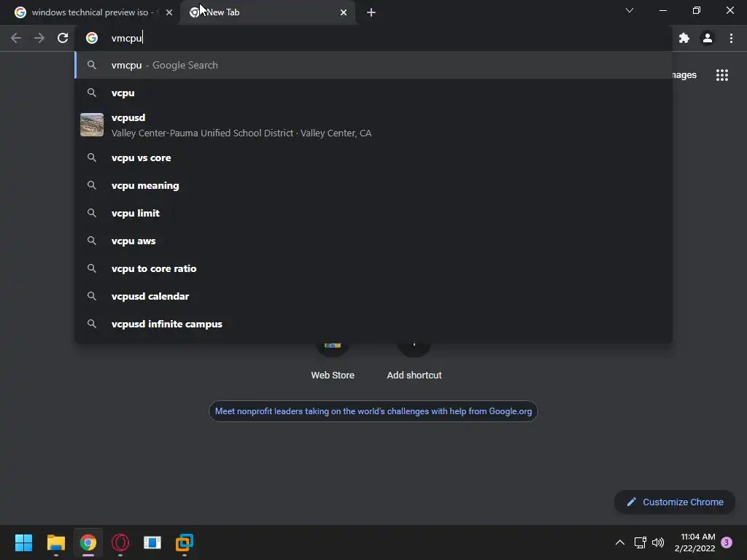Image resolution: width=747 pixels, height=560 pixels.
Task: Select the vcpusd school district suggestion
Action: (374, 125)
